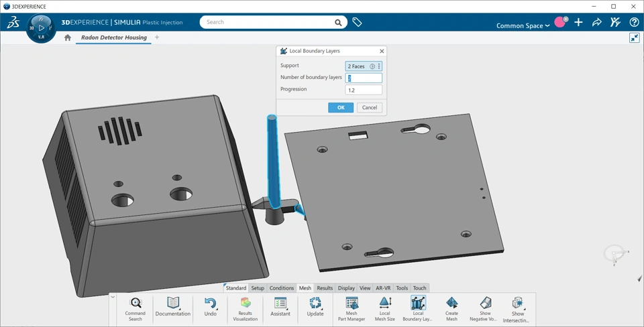Open Mesh Part Manager
The image size is (644, 327).
(x=351, y=309)
